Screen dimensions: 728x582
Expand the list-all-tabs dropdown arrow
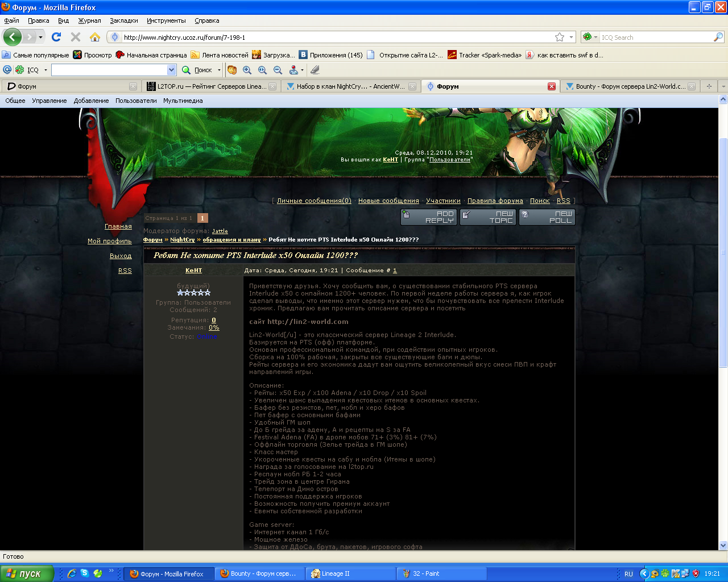click(x=723, y=86)
